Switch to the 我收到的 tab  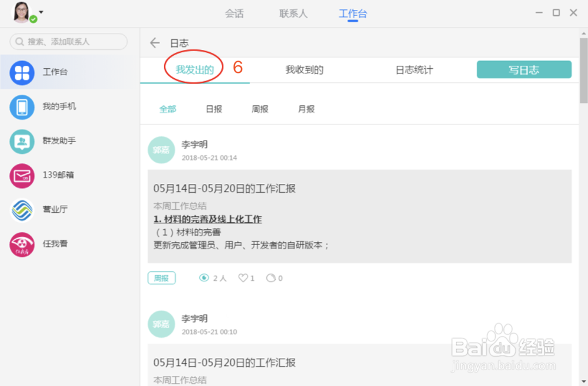point(305,69)
